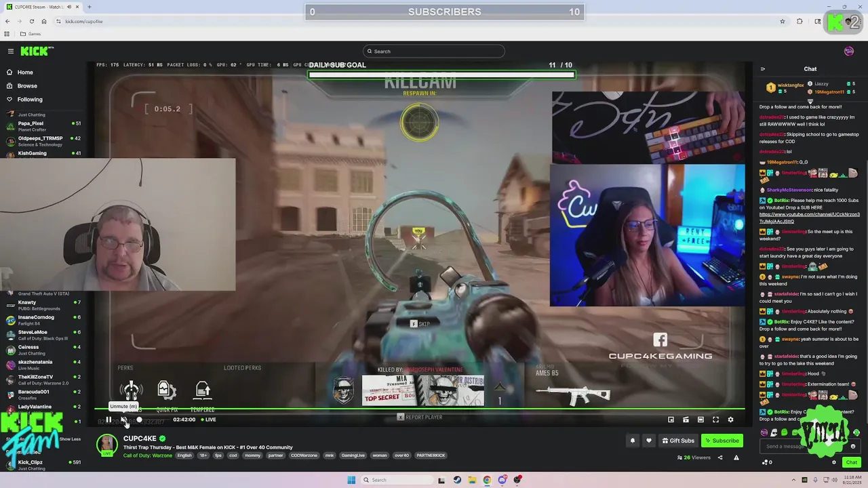Select the English tag
This screenshot has width=868, height=488.
coord(184,455)
